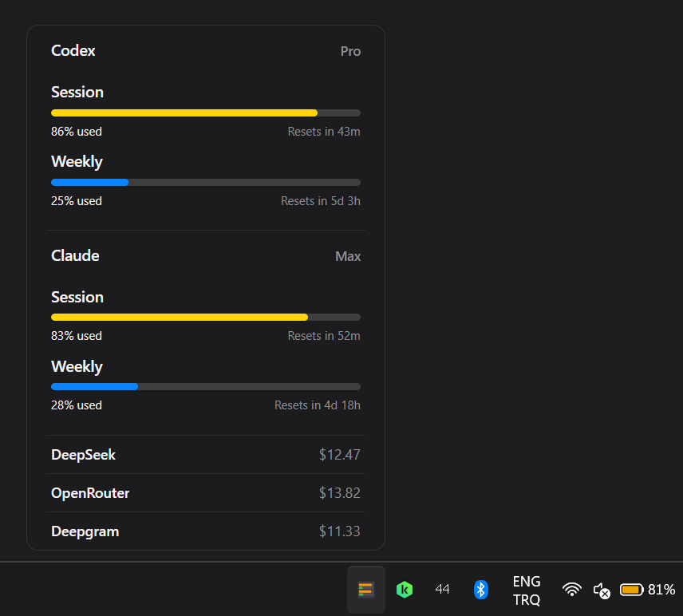Select the OpenRouter row name
The image size is (683, 616).
90,493
